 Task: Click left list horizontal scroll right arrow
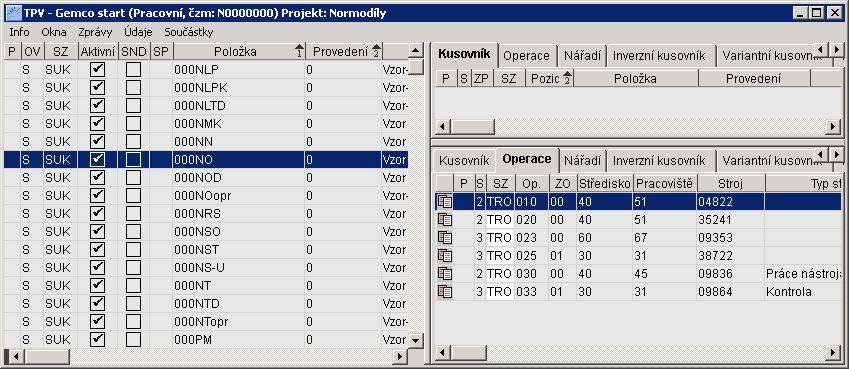pos(401,357)
